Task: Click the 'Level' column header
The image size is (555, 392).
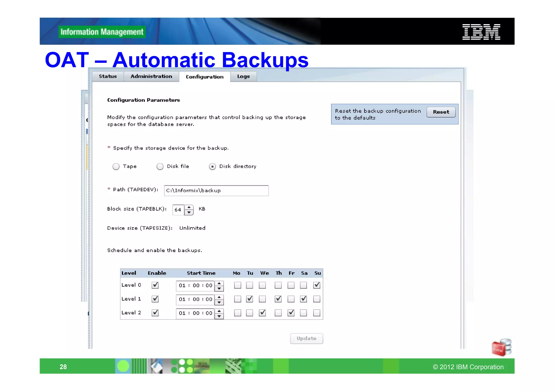Action: pyautogui.click(x=129, y=273)
